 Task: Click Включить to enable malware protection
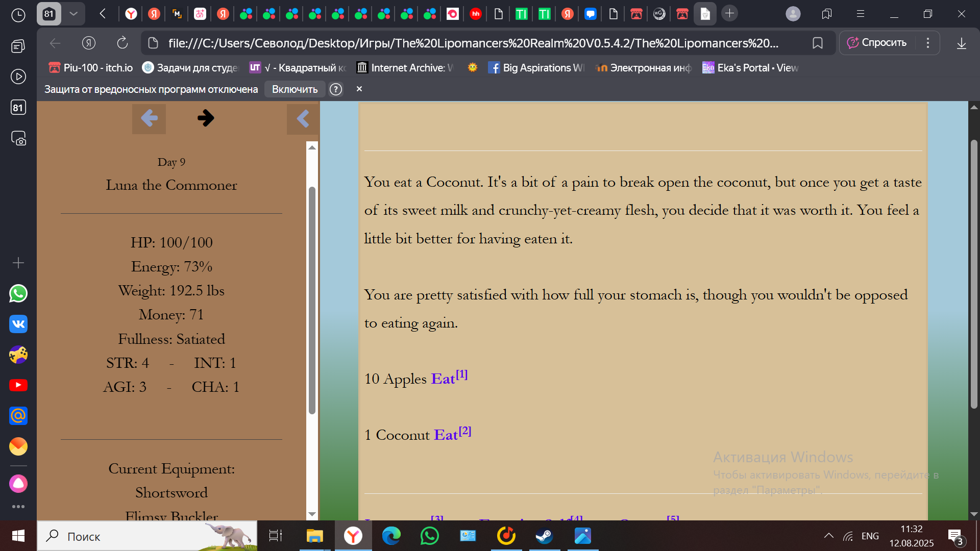point(295,89)
